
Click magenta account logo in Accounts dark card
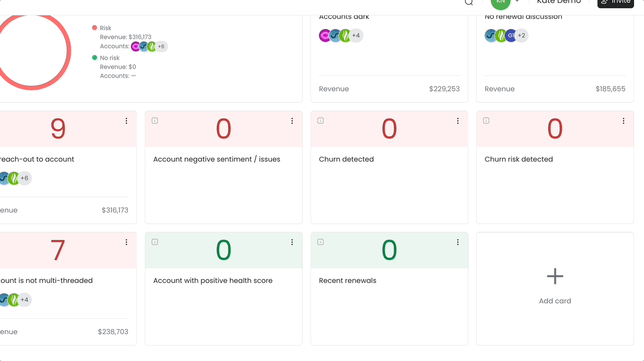[325, 36]
